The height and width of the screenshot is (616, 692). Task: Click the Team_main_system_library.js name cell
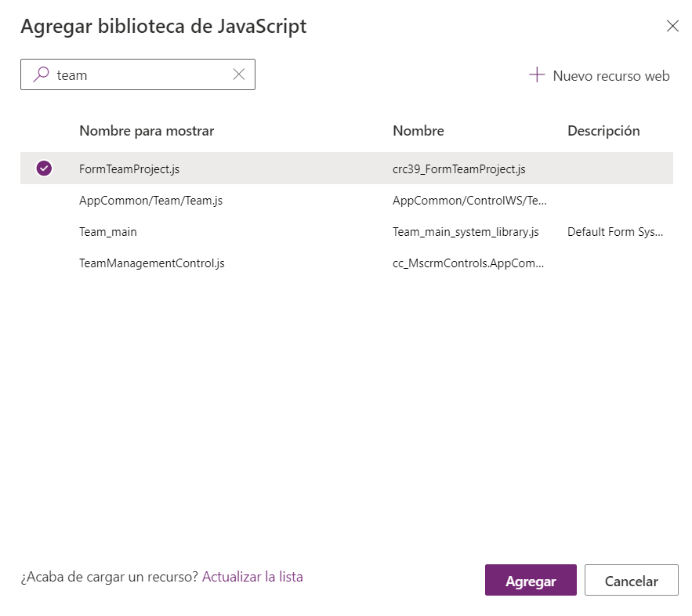coord(466,232)
